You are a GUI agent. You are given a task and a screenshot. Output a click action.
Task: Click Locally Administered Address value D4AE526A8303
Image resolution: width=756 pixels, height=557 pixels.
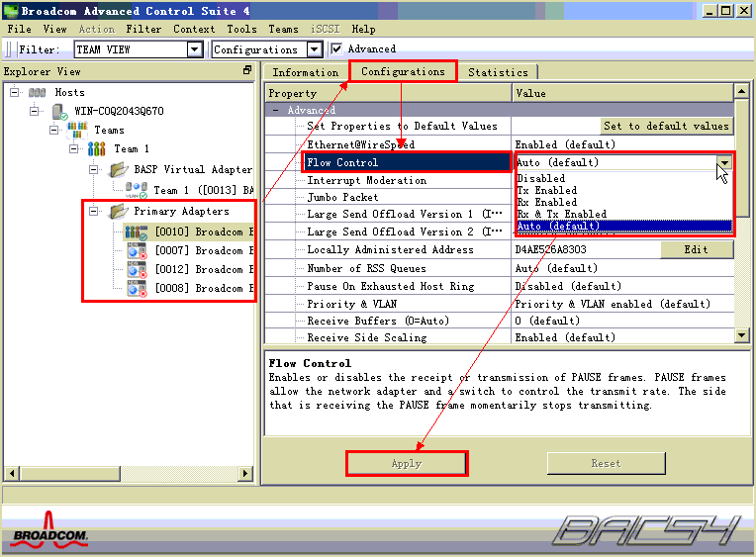[550, 249]
